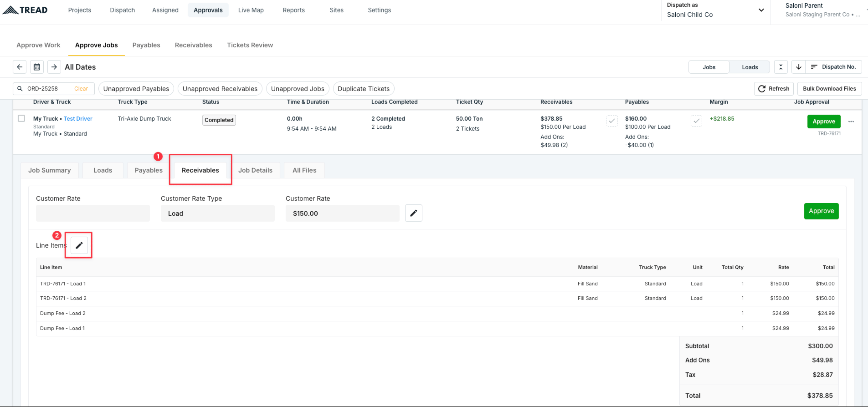Edit customer rate pencil icon
Image resolution: width=868 pixels, height=407 pixels.
(x=413, y=213)
